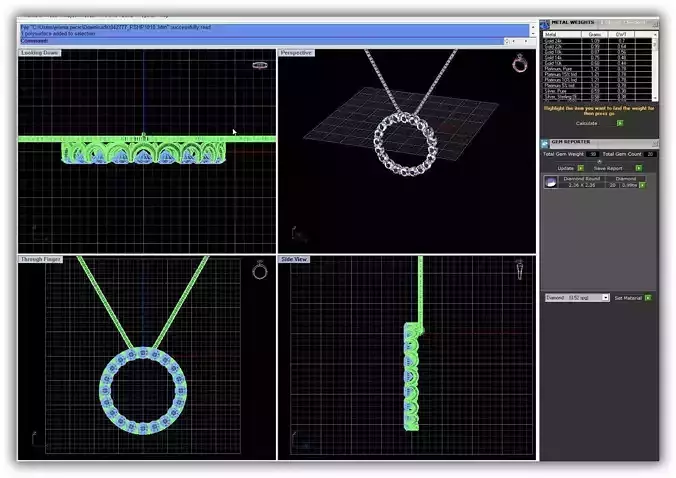
Task: Click the ring icon in Side View viewport
Action: (x=520, y=269)
